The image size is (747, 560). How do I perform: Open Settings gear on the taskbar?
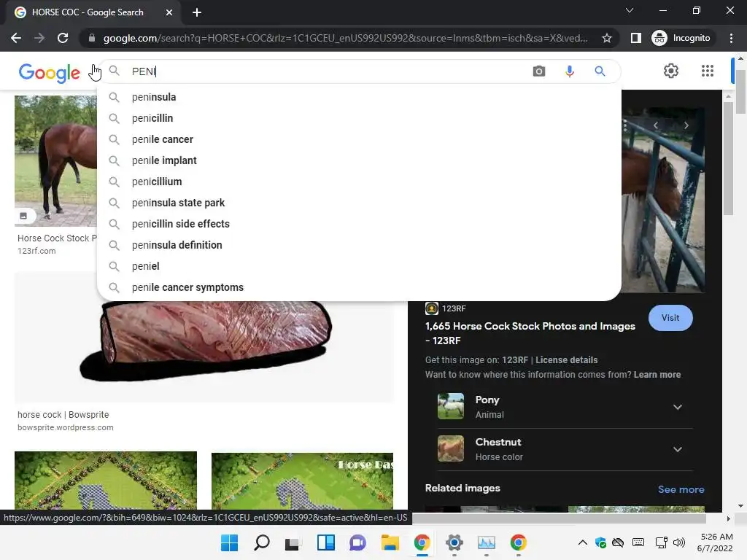[454, 542]
